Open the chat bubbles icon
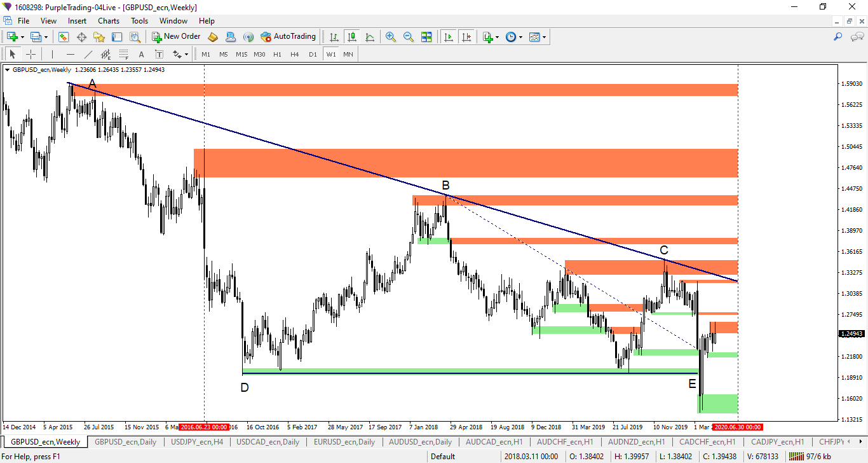Viewport: 868px width, 463px height. 857,37
